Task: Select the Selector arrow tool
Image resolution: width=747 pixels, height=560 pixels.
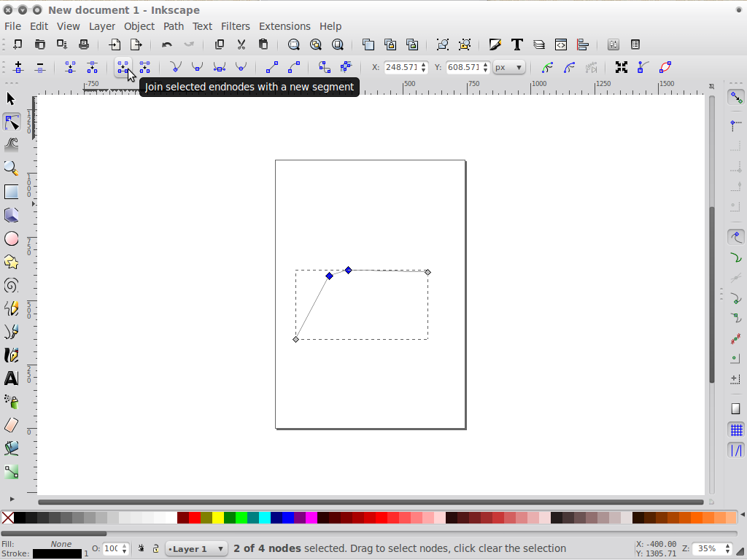Action: (x=11, y=98)
